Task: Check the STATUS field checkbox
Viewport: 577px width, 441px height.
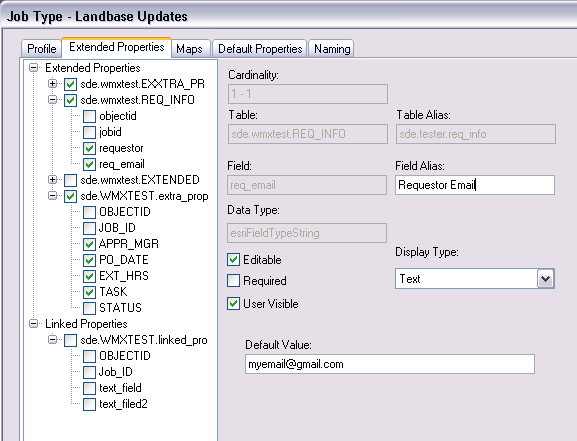Action: (x=89, y=308)
